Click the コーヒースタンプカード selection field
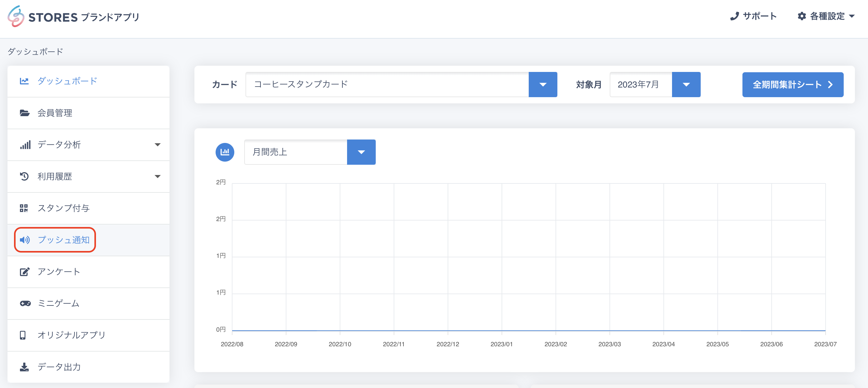868x388 pixels. tap(387, 84)
